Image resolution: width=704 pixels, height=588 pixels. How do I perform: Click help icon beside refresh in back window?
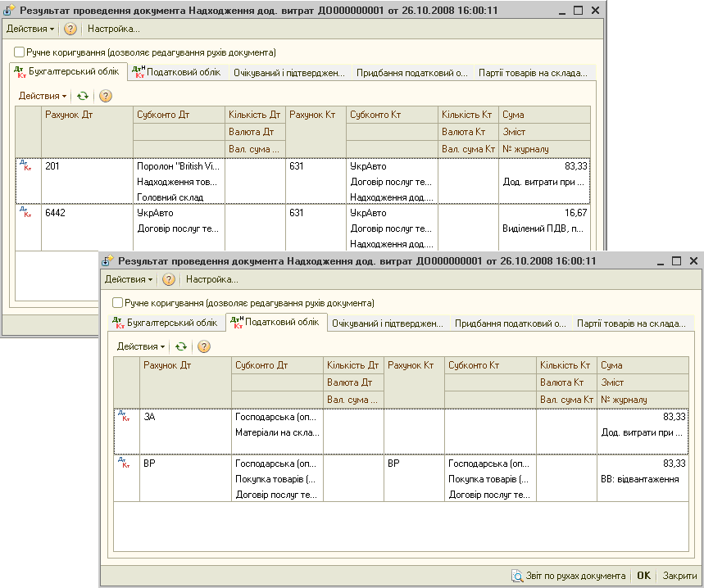(106, 96)
